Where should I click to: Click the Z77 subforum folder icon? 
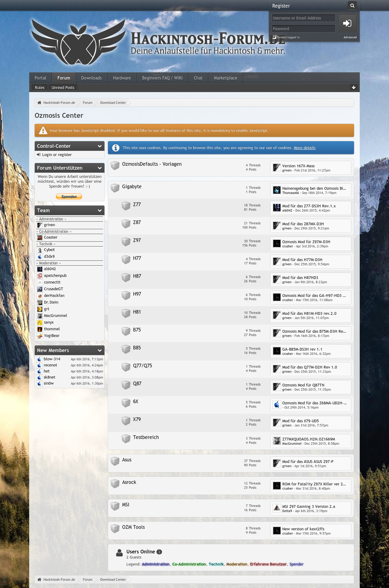coord(126,206)
